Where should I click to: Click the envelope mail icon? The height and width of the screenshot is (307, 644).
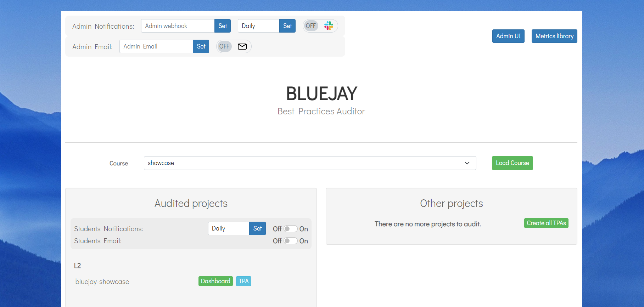click(x=242, y=46)
